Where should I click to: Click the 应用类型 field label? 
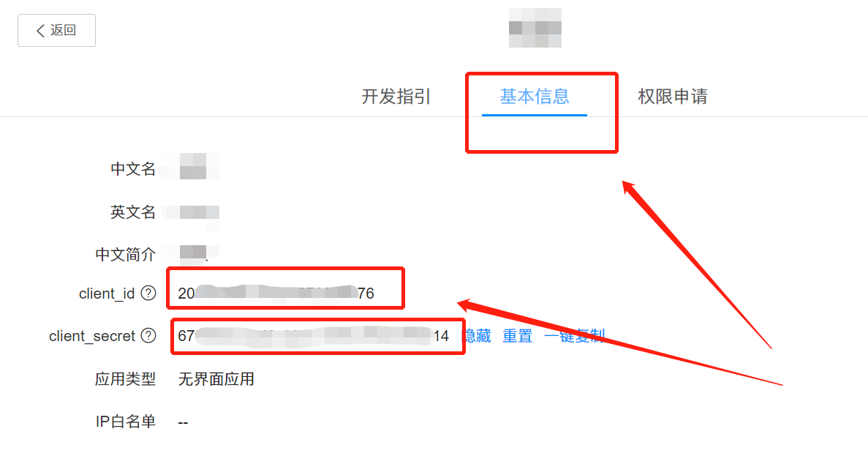pyautogui.click(x=125, y=379)
